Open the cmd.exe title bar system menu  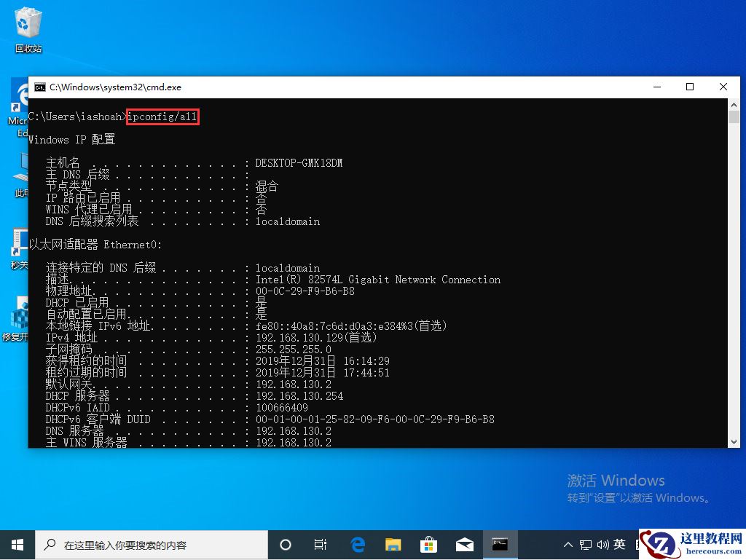click(x=39, y=87)
